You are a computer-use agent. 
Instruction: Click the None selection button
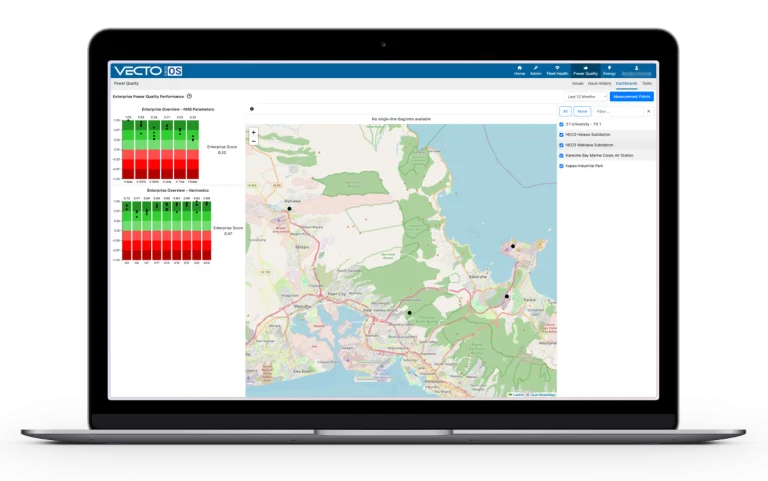pos(582,111)
